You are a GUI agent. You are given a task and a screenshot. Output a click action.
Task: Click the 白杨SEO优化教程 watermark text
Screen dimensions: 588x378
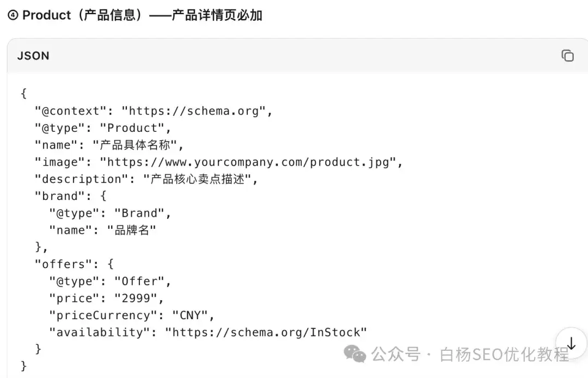pos(504,355)
